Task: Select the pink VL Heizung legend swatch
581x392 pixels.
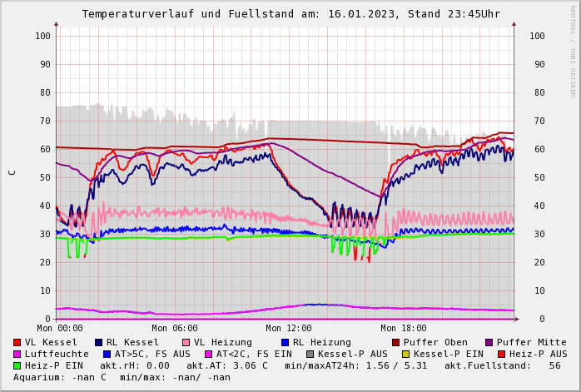Action: point(186,343)
